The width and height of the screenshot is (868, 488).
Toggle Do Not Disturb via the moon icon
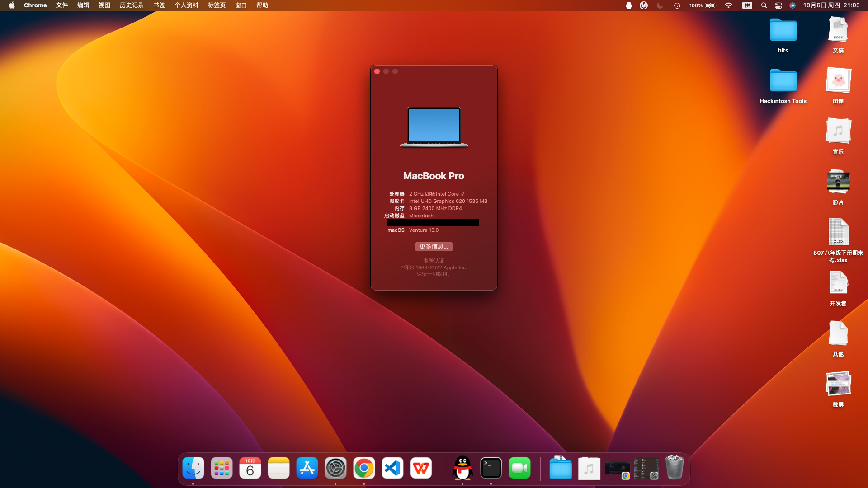coord(659,5)
